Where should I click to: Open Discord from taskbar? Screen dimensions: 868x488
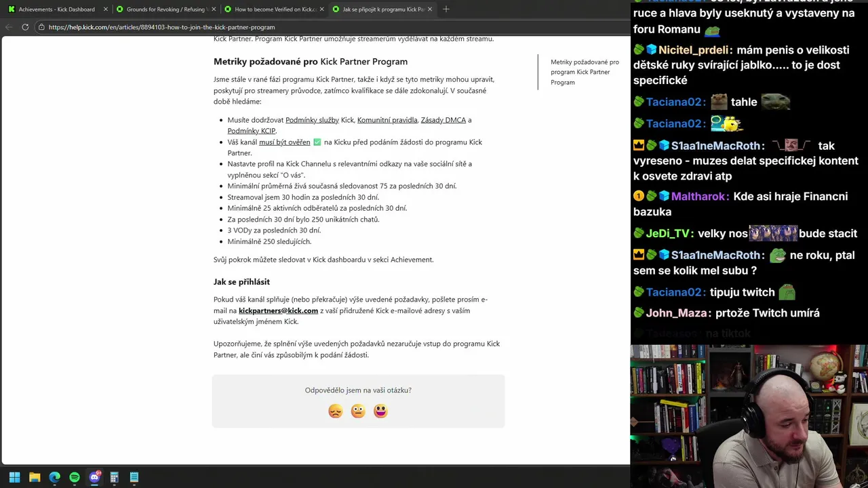tap(94, 477)
